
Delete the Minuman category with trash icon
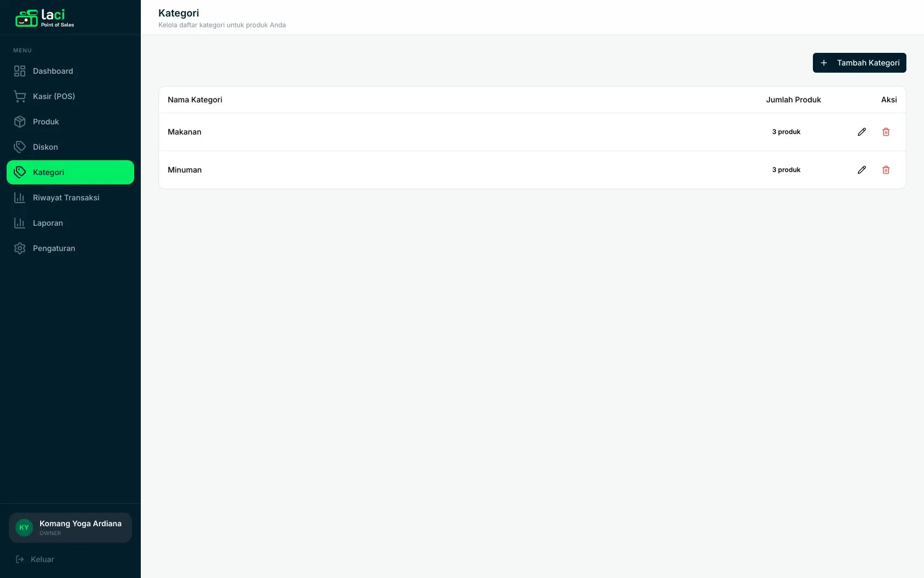(886, 170)
